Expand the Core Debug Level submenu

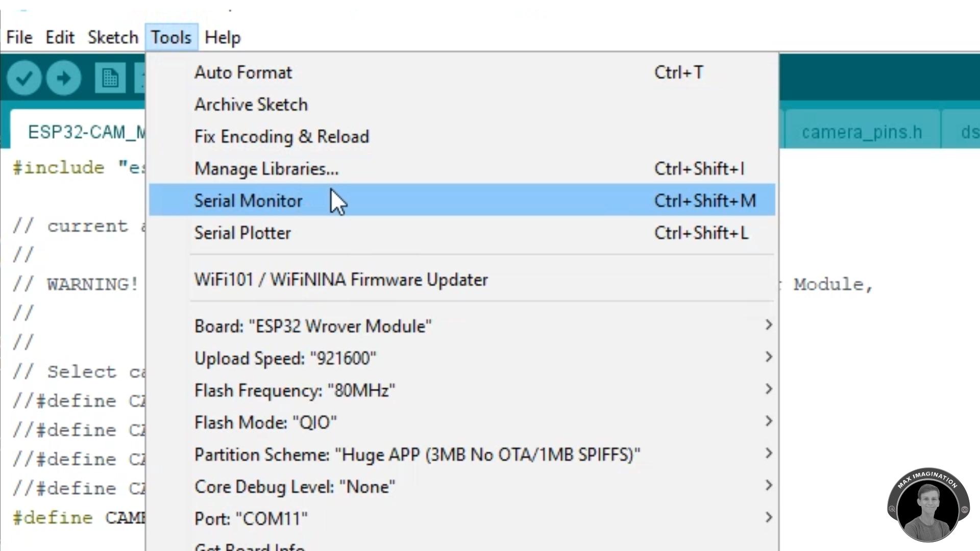pos(768,486)
